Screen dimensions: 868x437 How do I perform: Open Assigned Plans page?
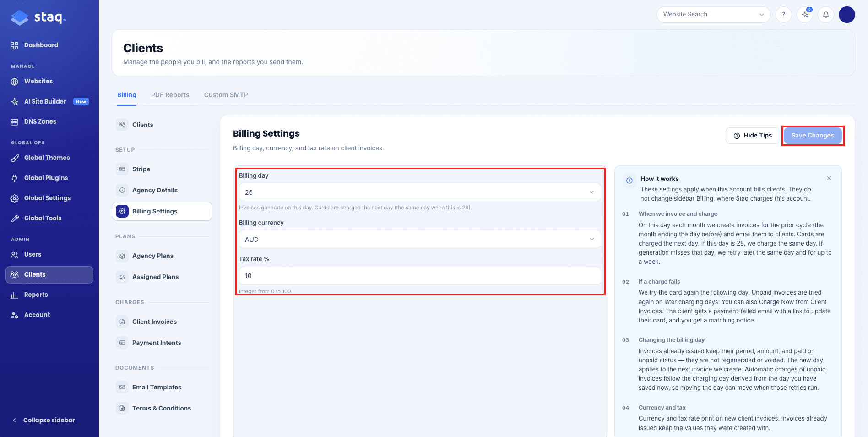click(x=162, y=277)
